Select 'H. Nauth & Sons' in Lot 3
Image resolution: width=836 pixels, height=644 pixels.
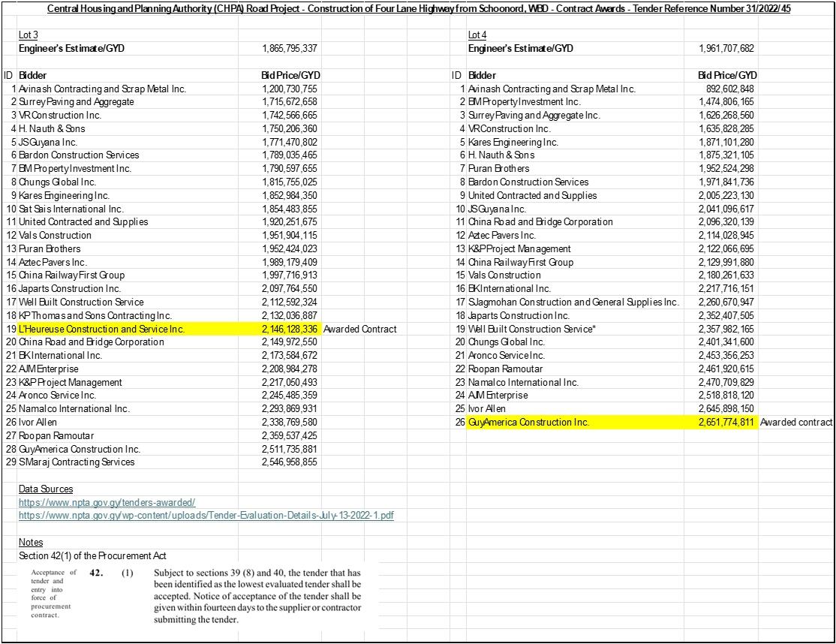(52, 128)
